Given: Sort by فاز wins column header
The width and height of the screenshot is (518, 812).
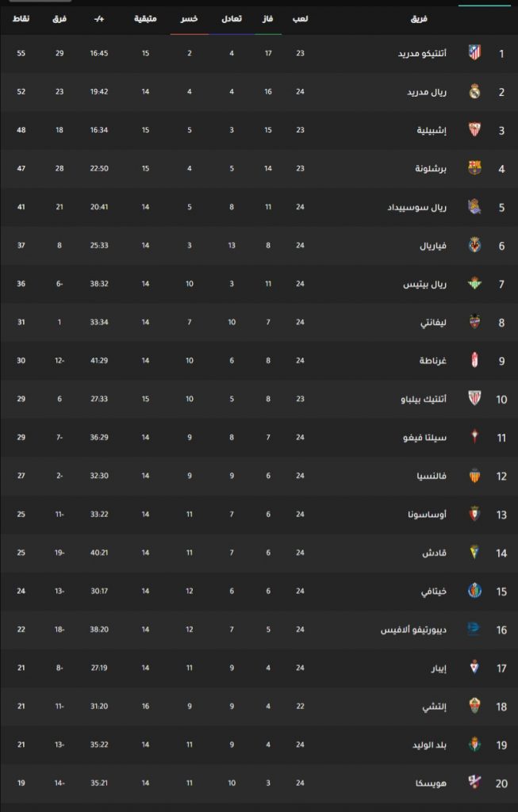Looking at the screenshot, I should point(268,19).
